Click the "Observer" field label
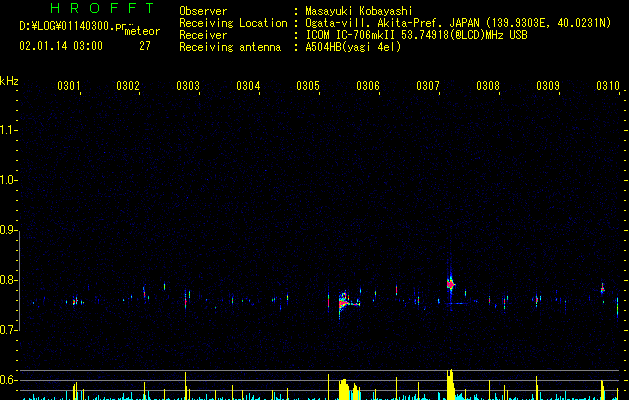629x400 pixels. pyautogui.click(x=203, y=11)
